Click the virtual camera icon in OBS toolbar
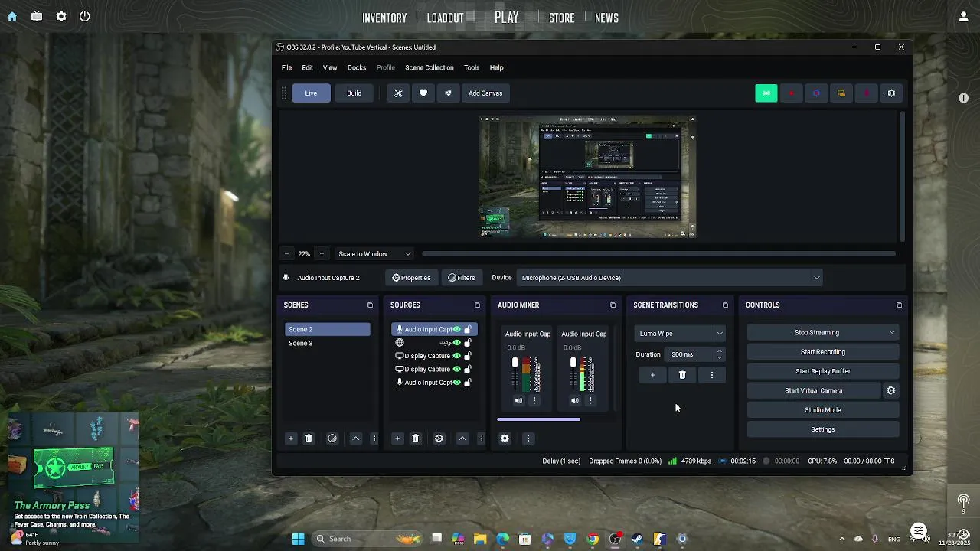 pos(841,93)
